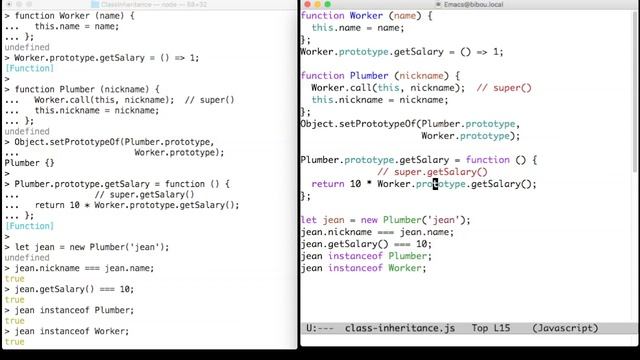Click 'return' keyword in Emacs editor
This screenshot has height=360, width=640.
(328, 184)
